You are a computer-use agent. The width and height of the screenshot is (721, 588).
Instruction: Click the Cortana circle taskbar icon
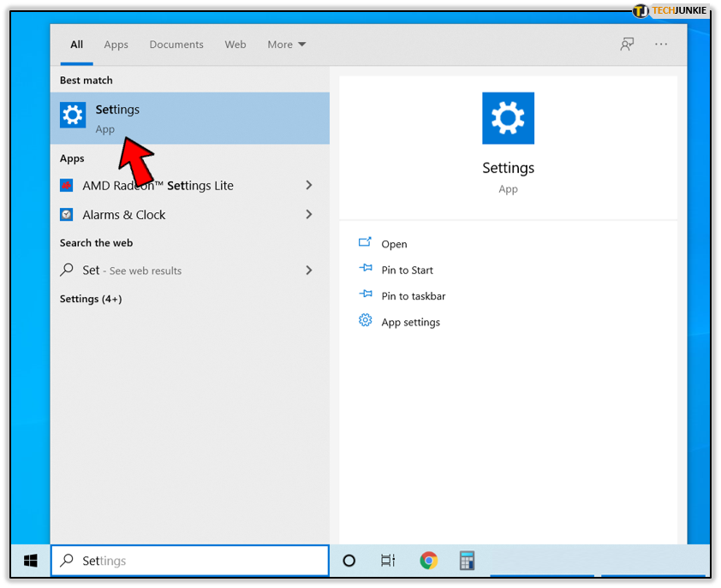pyautogui.click(x=349, y=561)
